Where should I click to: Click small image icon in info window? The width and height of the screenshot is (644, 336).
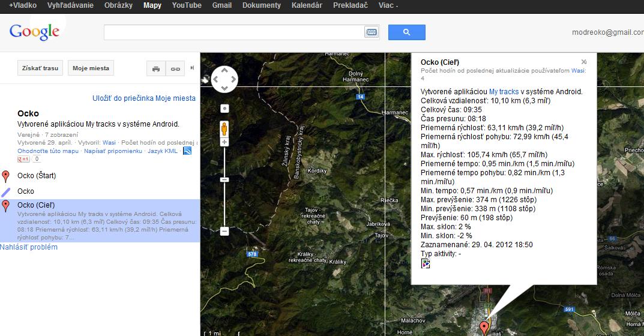tap(426, 264)
